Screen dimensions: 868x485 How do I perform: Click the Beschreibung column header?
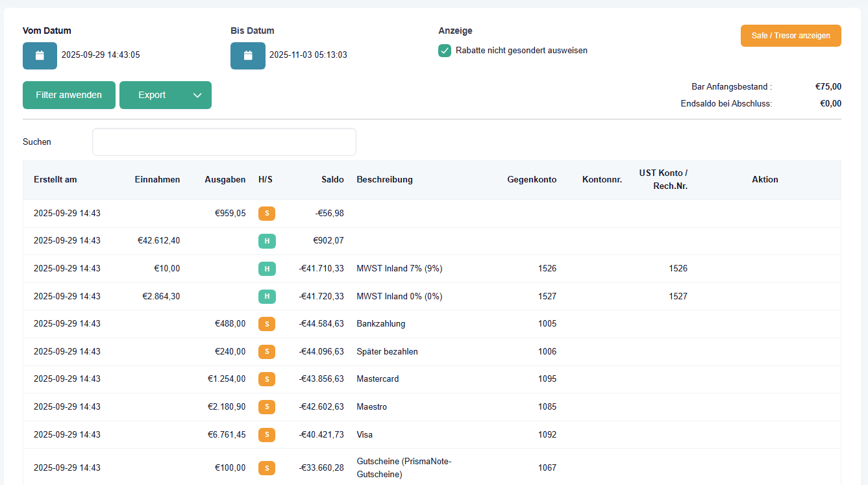click(384, 180)
